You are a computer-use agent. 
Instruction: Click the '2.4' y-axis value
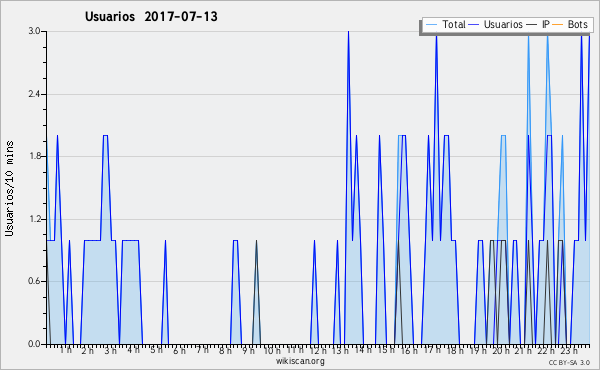tap(34, 94)
